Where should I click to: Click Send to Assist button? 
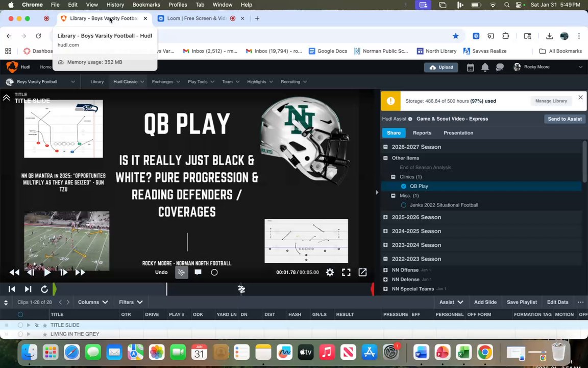pyautogui.click(x=565, y=119)
